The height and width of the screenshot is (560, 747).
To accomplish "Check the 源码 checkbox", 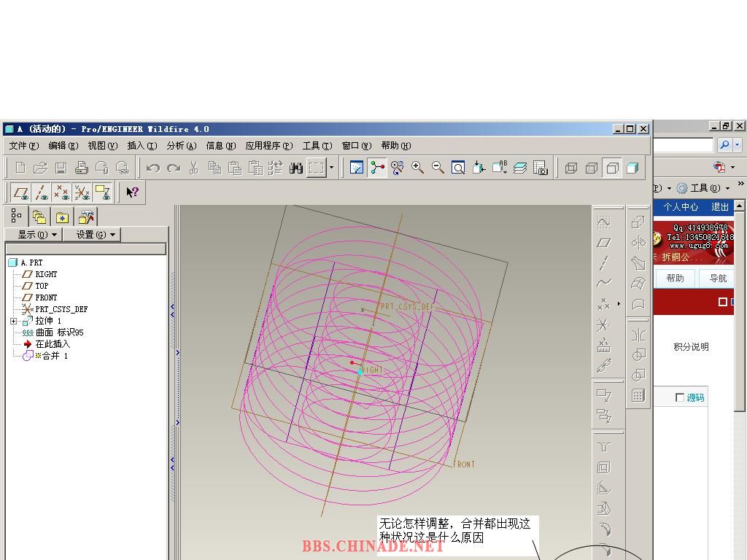I will [x=680, y=397].
